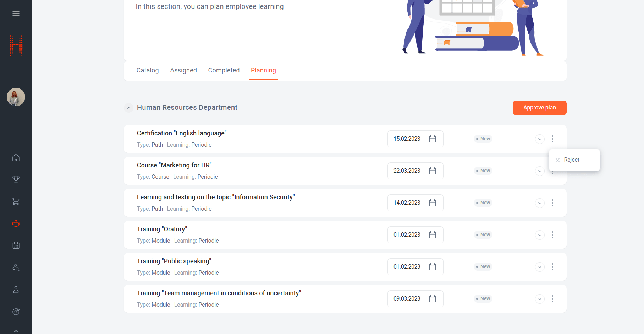644x334 pixels.
Task: Switch to the Catalog tab
Action: [148, 70]
